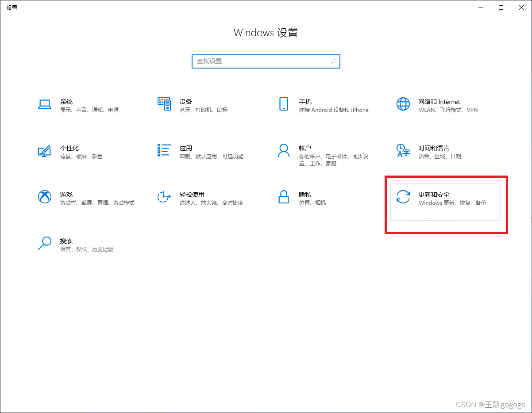
Task: Open the 时间和语言 settings title
Action: (x=434, y=148)
